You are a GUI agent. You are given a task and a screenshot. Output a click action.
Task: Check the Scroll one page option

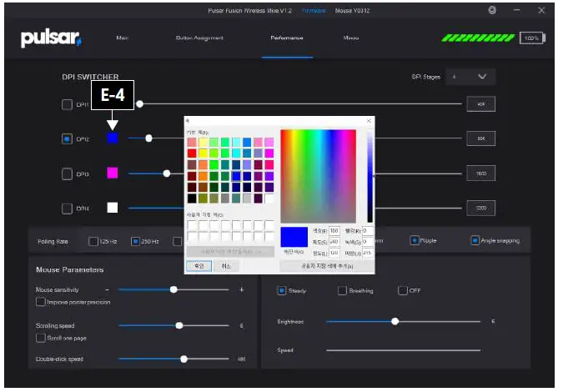tap(41, 338)
